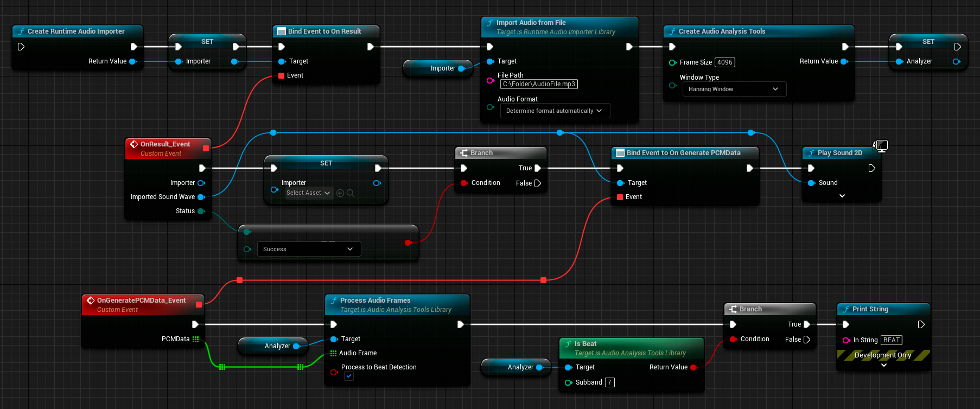This screenshot has width=980, height=409.
Task: Expand the Print String node's Development Only options
Action: coord(884,365)
